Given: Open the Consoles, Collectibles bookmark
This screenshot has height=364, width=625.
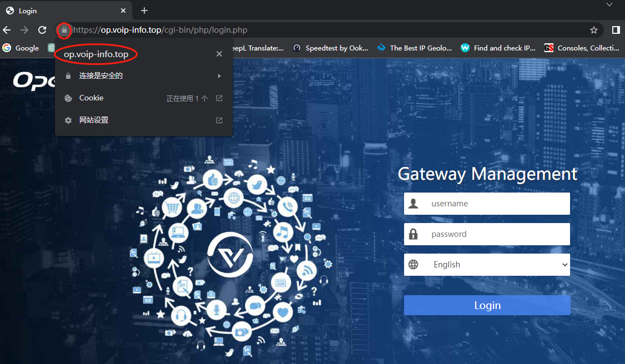Looking at the screenshot, I should 582,48.
